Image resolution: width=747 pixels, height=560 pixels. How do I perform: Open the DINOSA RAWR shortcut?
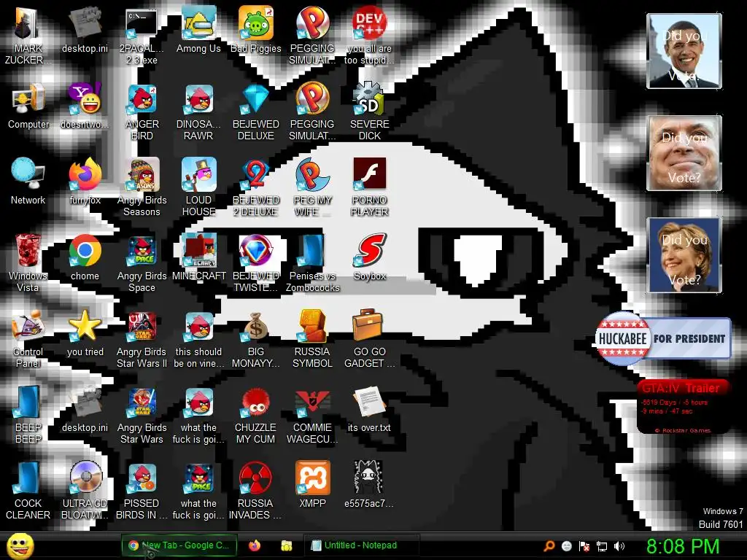[x=198, y=112]
